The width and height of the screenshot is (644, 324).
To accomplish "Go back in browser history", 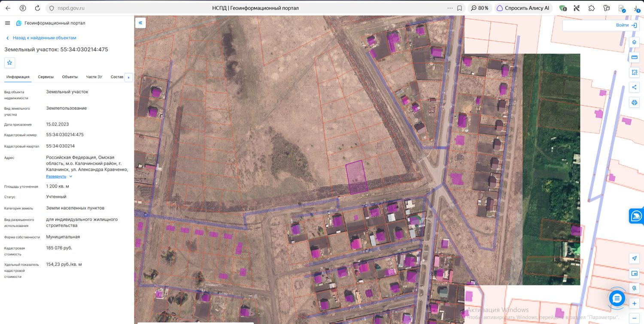I will (x=8, y=8).
